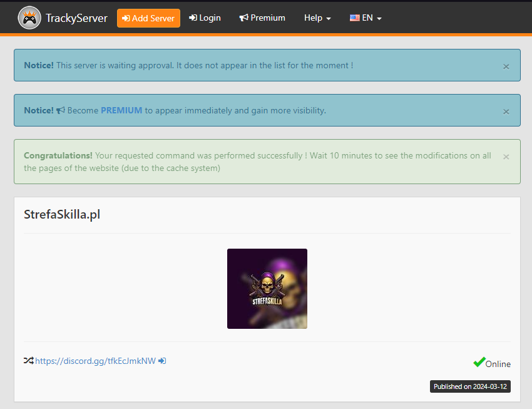Click the Published on 2024-03-12 badge
Viewport: 532px width, 409px height.
pos(470,386)
